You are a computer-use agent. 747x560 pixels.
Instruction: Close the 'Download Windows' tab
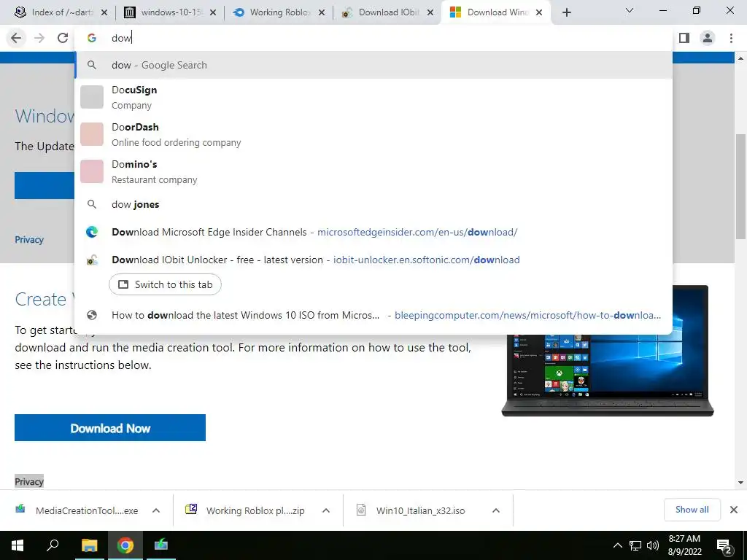coord(539,12)
